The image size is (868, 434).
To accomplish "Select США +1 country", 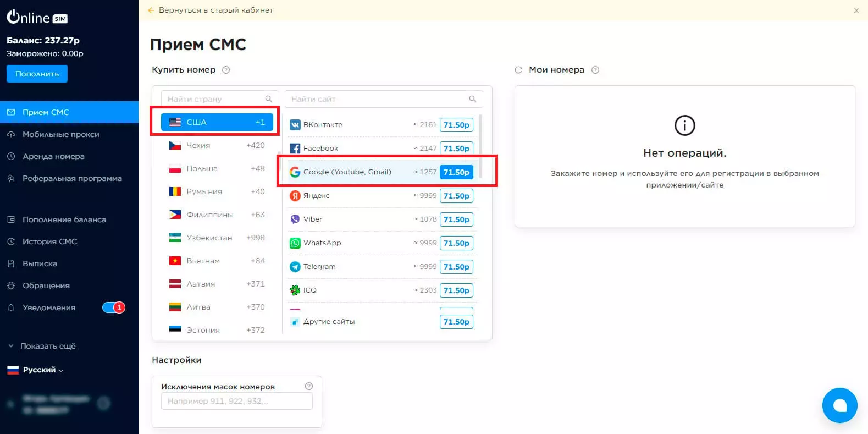I will (217, 122).
